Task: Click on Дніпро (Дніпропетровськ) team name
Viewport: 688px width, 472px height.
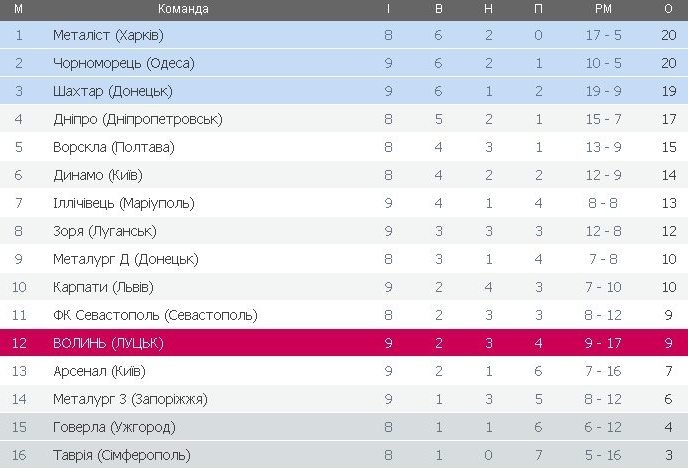Action: (137, 119)
